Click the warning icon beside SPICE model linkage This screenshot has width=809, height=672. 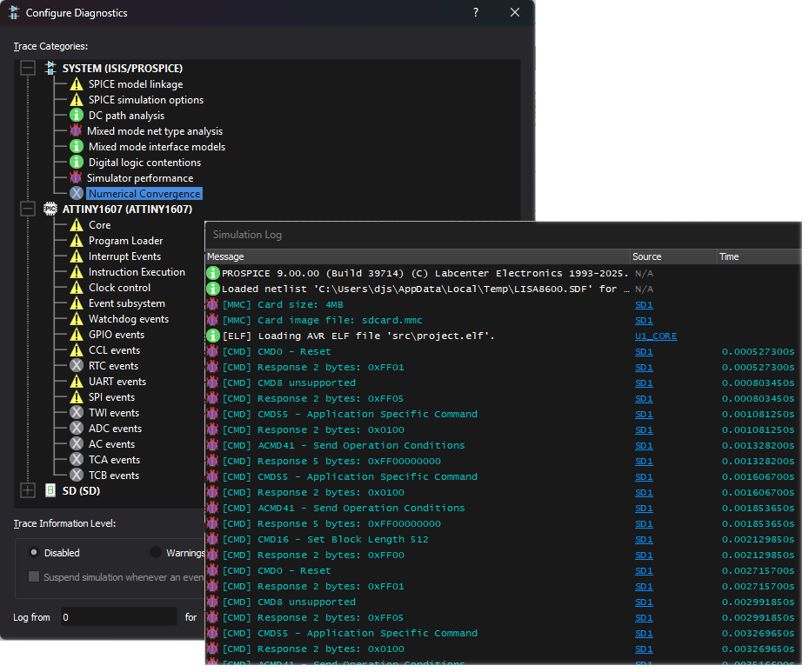[77, 84]
